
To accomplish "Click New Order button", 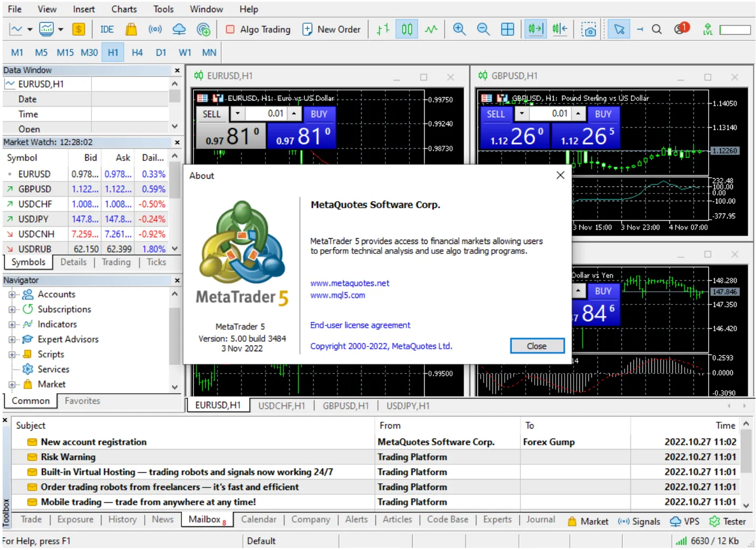I will [x=331, y=29].
